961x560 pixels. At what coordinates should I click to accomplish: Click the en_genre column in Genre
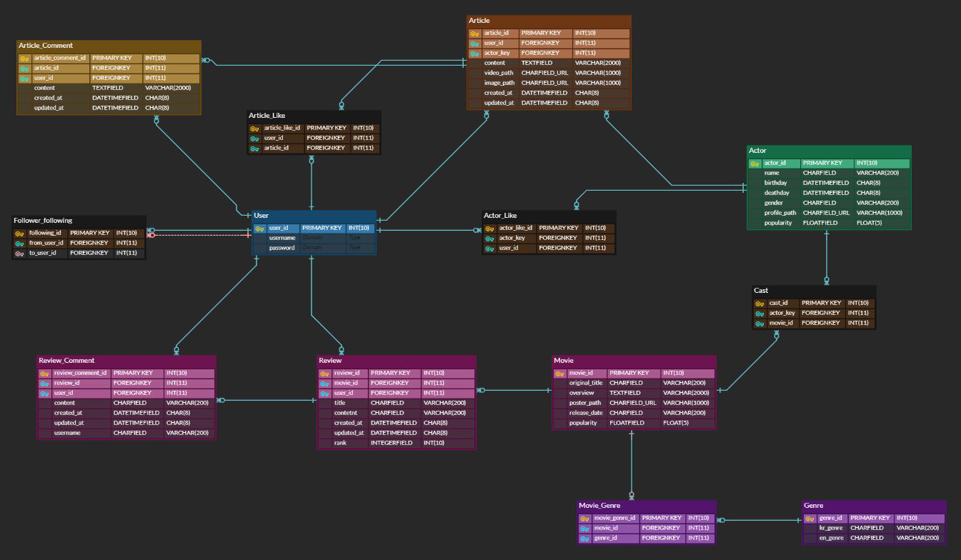pos(831,538)
